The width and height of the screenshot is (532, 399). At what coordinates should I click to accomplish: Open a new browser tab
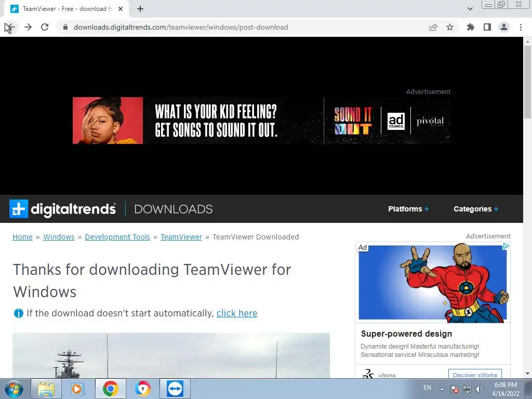point(140,9)
